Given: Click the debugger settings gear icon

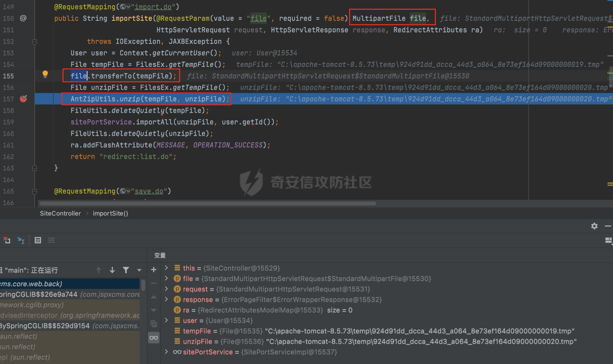Looking at the screenshot, I should point(594,226).
